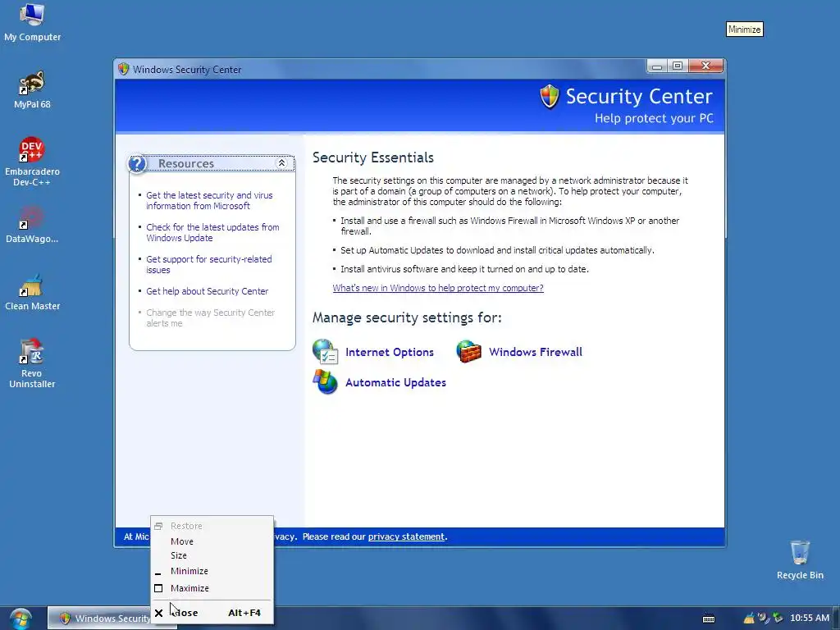
Task: Open My Computer desktop icon
Action: [32, 23]
